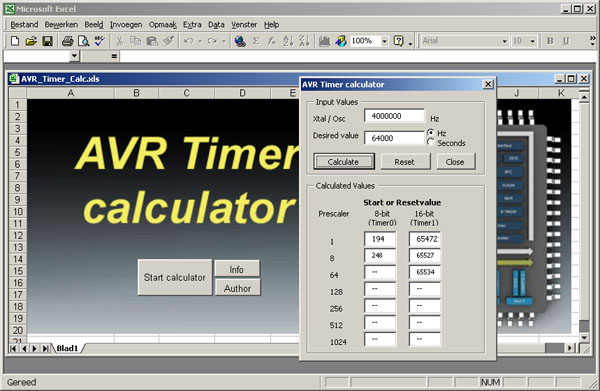Click the AutoSum sigma icon
The width and height of the screenshot is (600, 391).
256,41
